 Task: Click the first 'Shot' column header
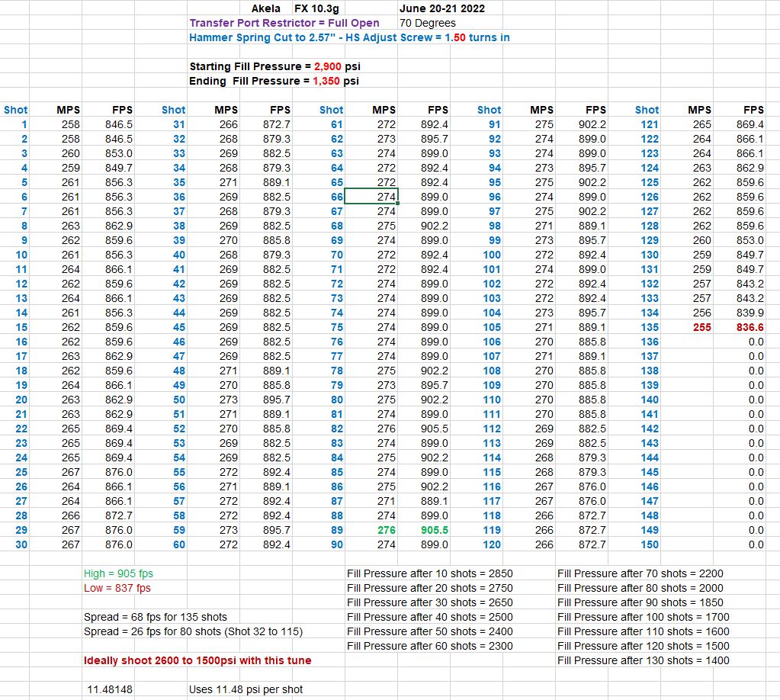(16, 110)
